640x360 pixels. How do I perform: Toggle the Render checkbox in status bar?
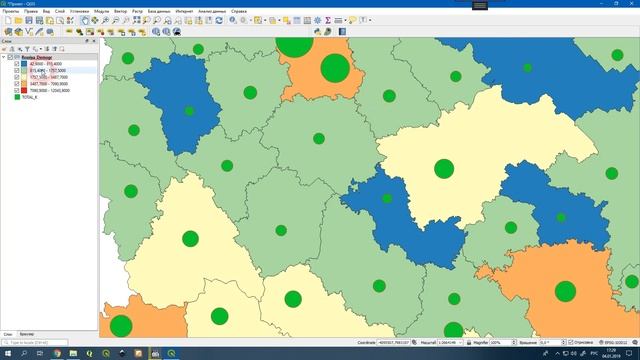(571, 342)
